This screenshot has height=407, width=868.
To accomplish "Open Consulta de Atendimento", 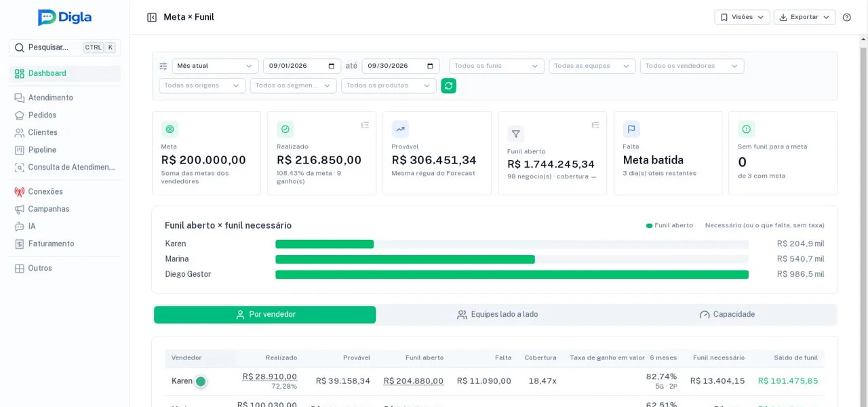I will tap(65, 167).
